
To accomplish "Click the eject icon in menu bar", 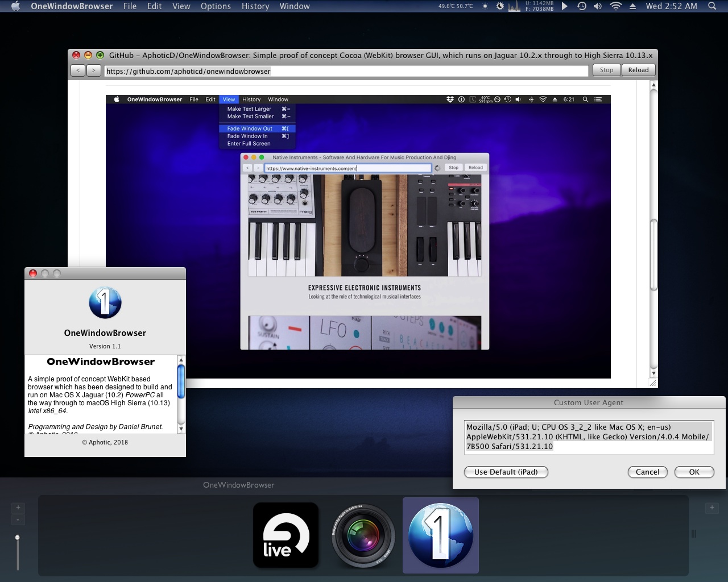I will click(632, 6).
